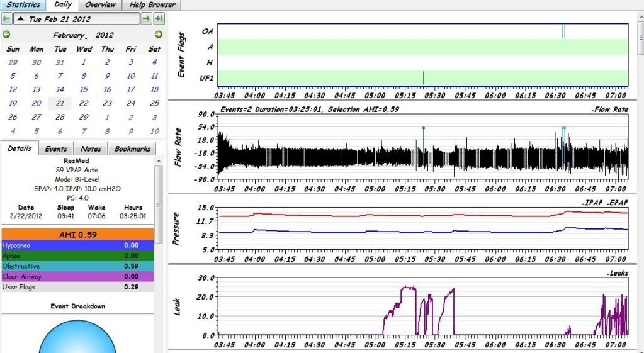Image resolution: width=644 pixels, height=353 pixels.
Task: Click the Events=2 Duration selection summary
Action: (310, 109)
